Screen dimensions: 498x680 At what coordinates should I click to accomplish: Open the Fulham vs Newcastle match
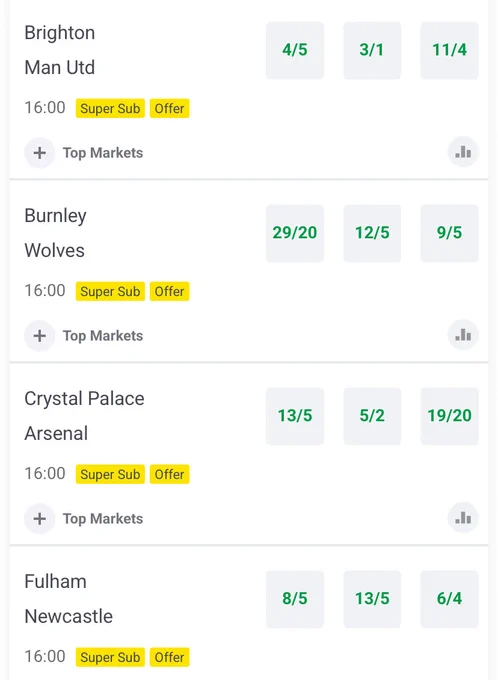click(69, 599)
